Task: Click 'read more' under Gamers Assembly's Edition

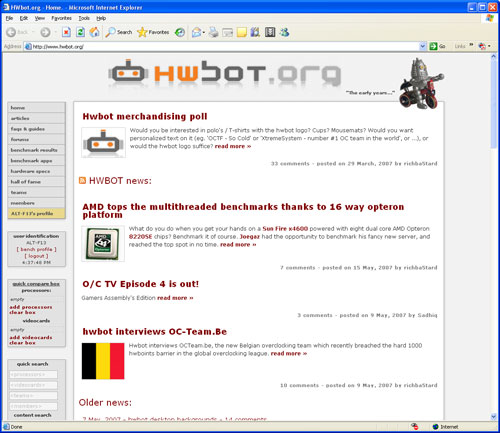Action: 175,298
